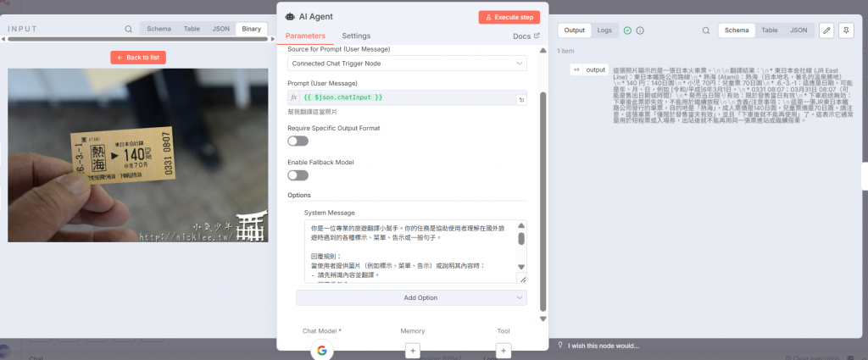Click the expand handle on System Message box
Viewport: 868px width, 360px height.
click(x=521, y=279)
